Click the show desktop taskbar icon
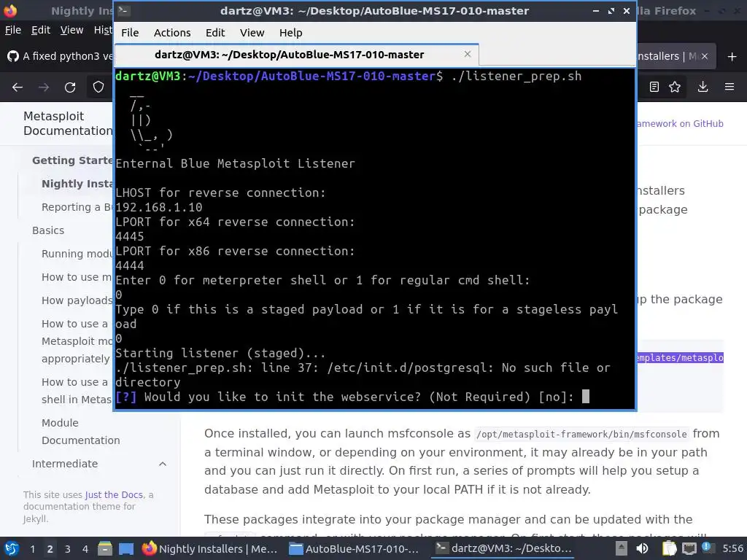Viewport: 747px width, 560px height. click(126, 548)
